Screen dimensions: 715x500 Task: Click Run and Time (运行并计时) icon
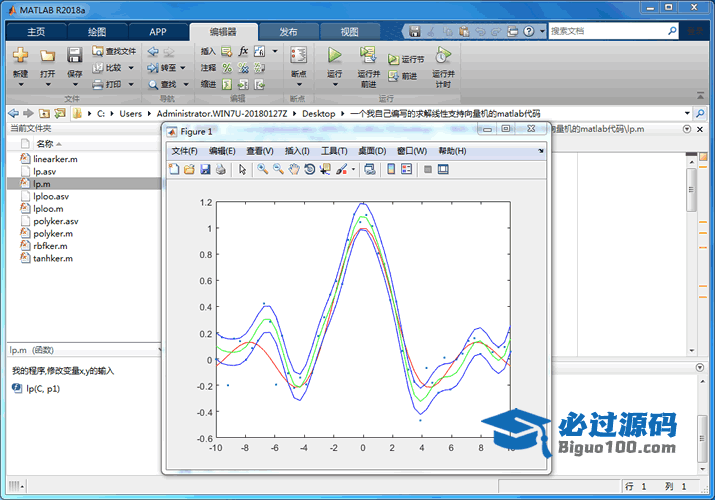443,55
